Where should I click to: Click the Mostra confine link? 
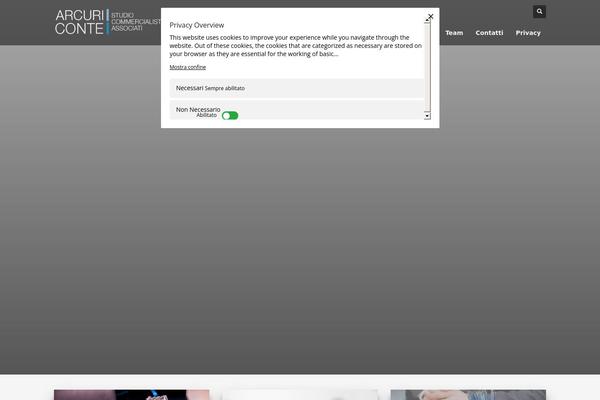click(188, 67)
